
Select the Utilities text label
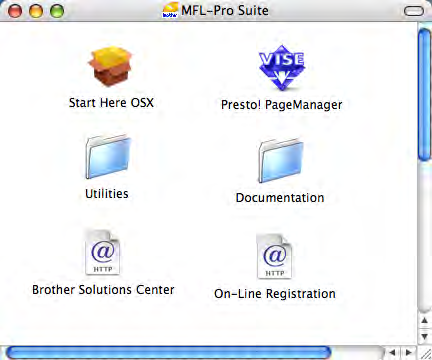(x=107, y=194)
